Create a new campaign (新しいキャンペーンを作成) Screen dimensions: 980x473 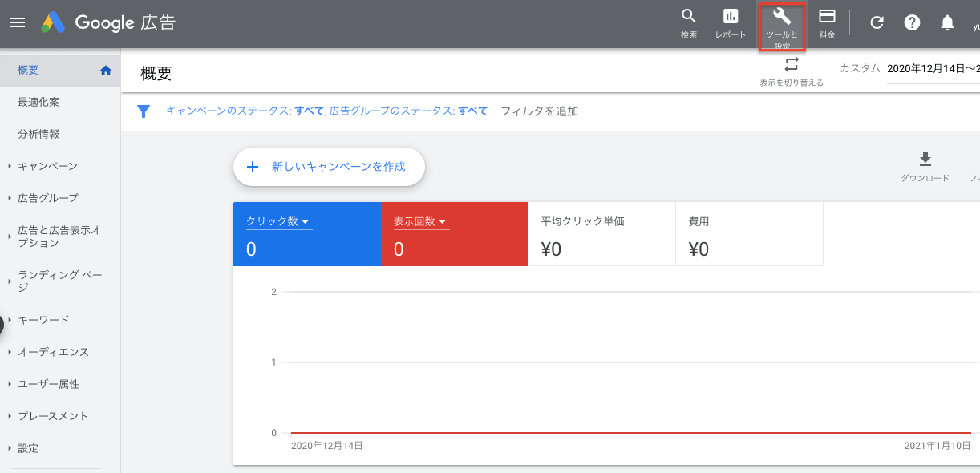[329, 167]
